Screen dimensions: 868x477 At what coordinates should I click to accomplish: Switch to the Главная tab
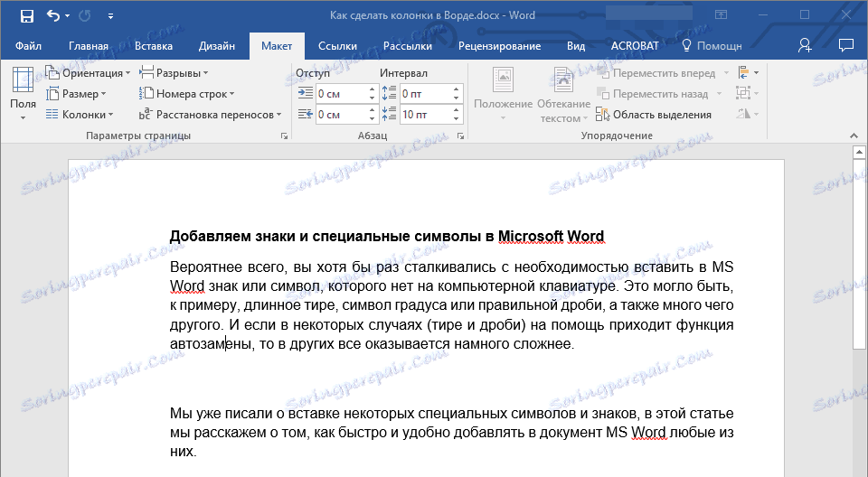(x=89, y=46)
